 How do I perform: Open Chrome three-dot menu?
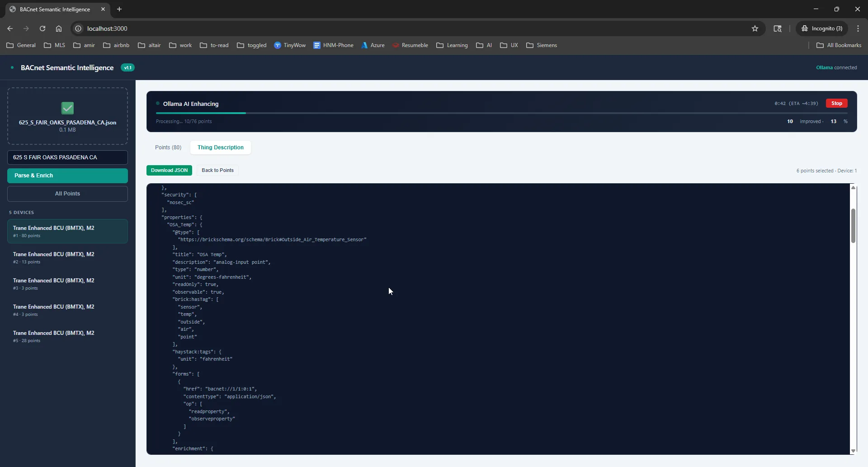coord(858,29)
